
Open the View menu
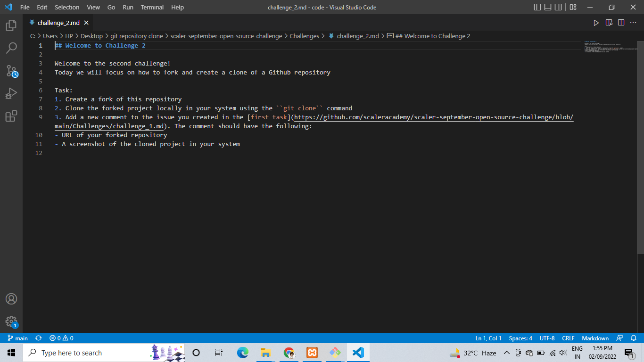93,7
